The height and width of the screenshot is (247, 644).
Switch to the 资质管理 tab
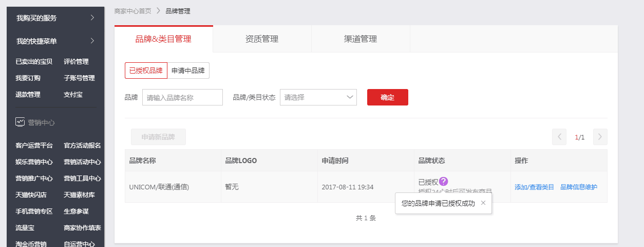[262, 39]
